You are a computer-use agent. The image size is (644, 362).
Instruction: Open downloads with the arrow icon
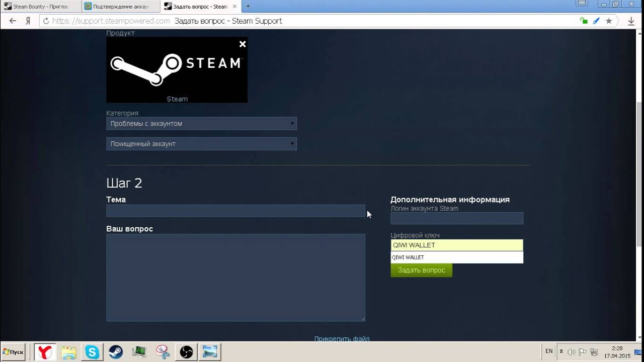[x=631, y=21]
